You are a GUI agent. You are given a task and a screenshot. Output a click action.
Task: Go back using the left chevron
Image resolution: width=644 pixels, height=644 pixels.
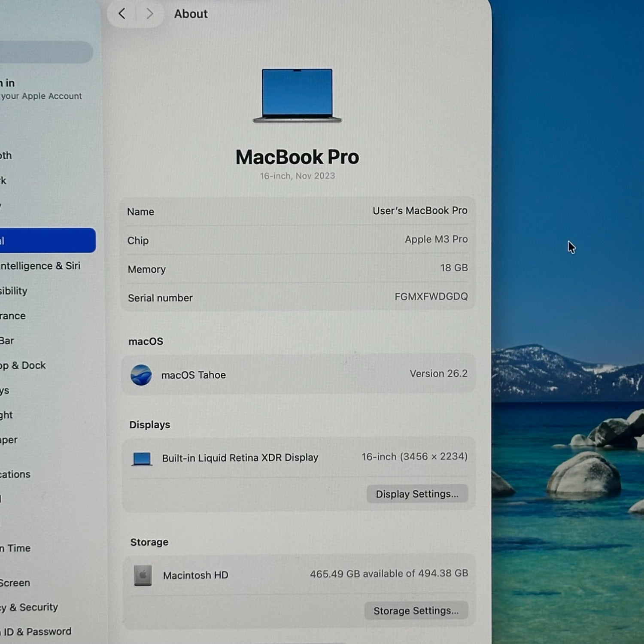point(122,14)
